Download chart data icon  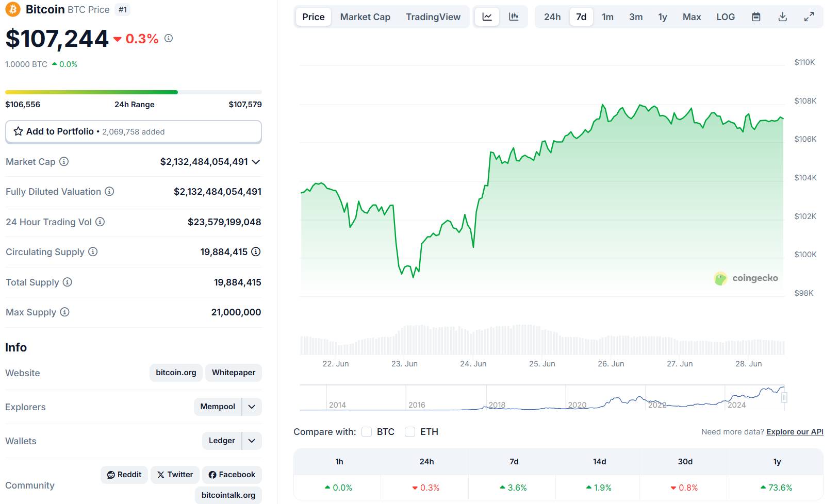pyautogui.click(x=783, y=16)
